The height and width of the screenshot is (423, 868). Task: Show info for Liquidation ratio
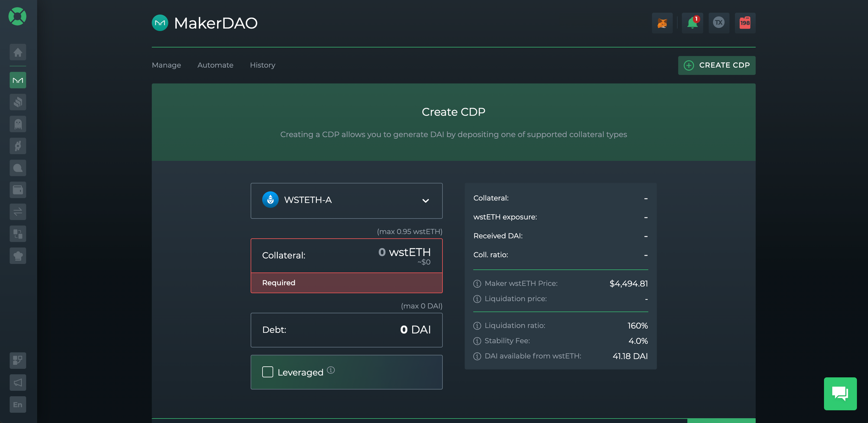coord(477,326)
